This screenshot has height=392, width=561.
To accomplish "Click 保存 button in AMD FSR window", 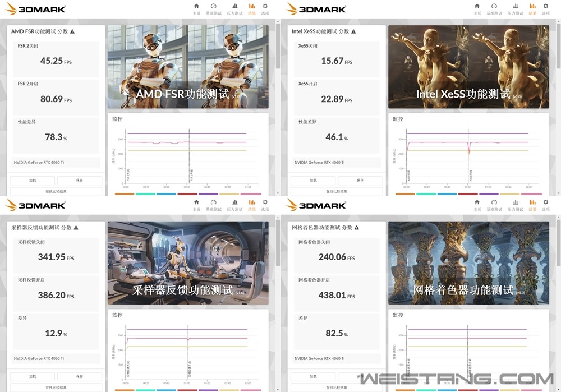I will point(80,180).
